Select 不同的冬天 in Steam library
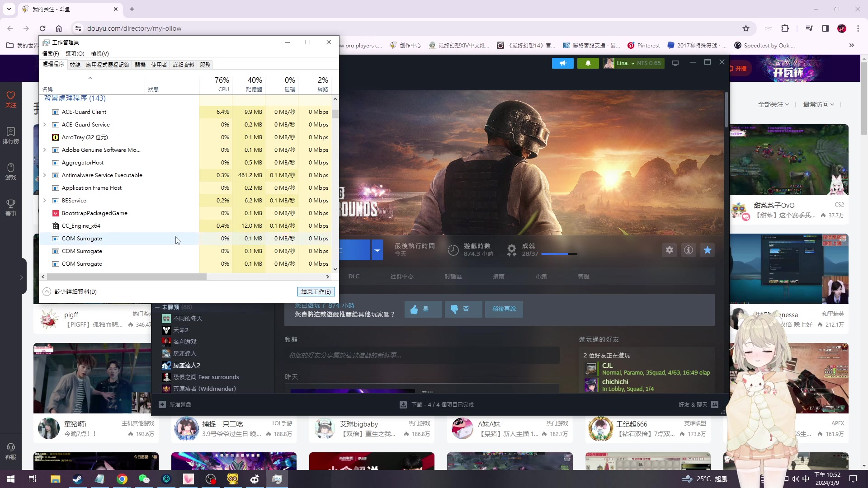The height and width of the screenshot is (488, 868). point(188,319)
